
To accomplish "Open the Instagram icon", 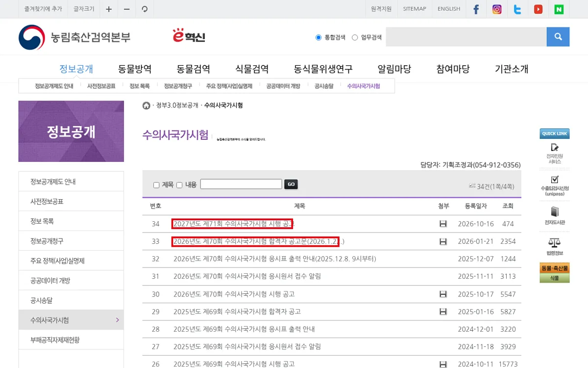I will coord(497,9).
